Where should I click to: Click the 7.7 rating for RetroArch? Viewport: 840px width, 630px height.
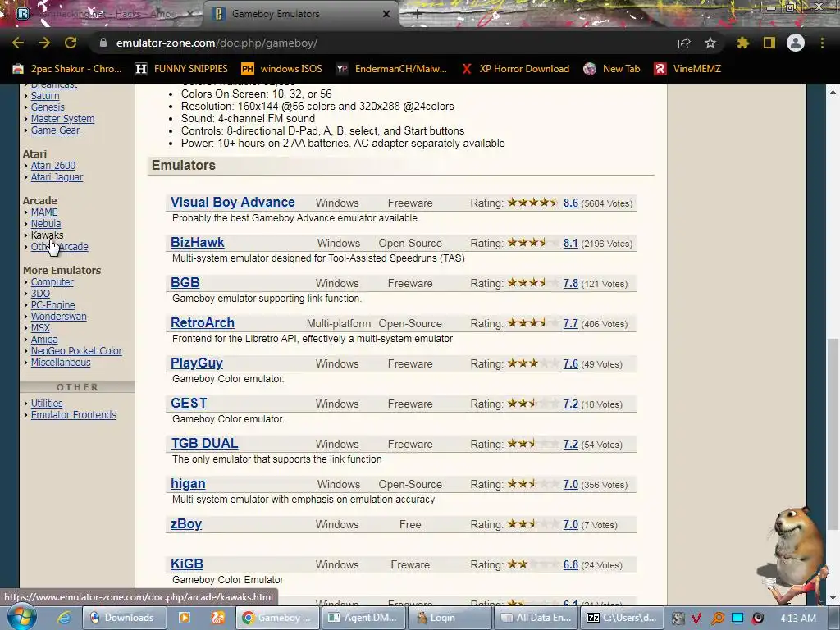tap(571, 323)
